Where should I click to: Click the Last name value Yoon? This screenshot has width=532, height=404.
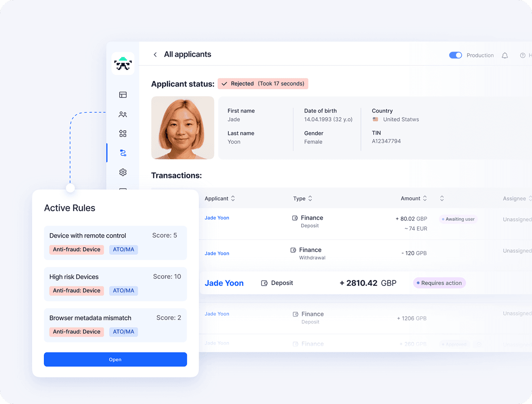coord(234,142)
